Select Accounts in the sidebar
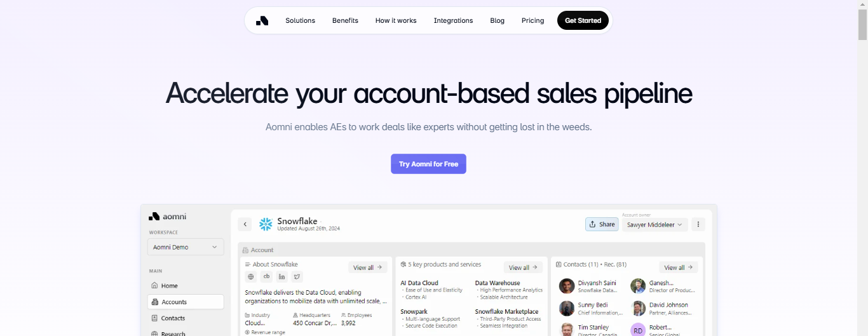 186,302
